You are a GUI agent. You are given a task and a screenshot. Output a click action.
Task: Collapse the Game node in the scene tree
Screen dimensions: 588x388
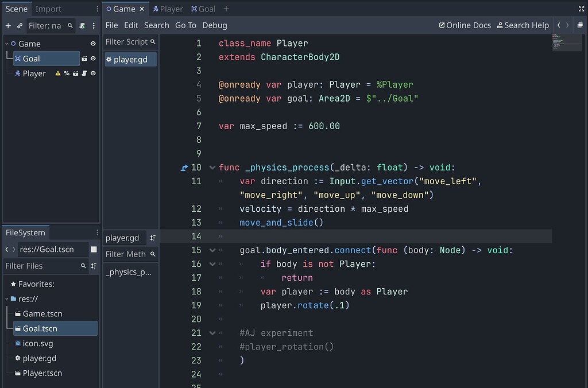6,44
